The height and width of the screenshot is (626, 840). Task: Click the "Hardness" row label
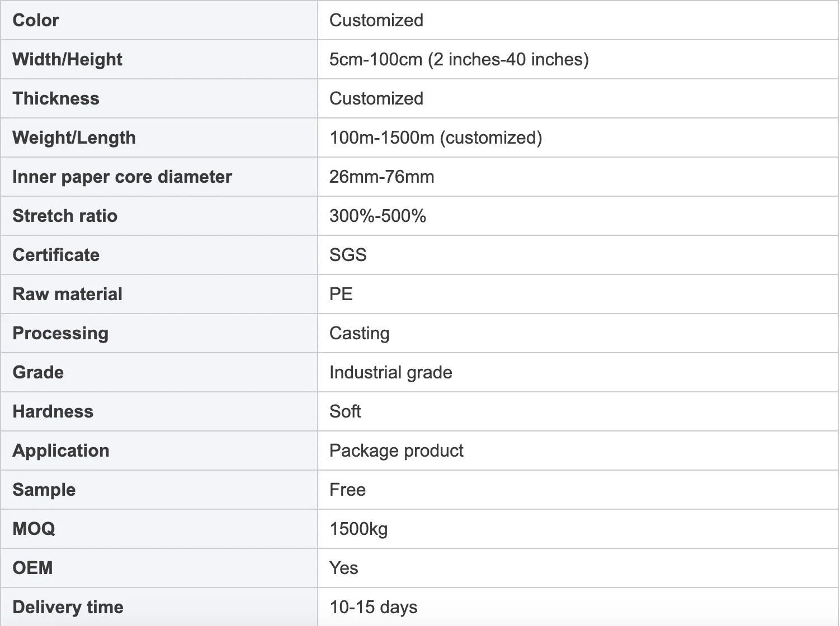point(53,411)
